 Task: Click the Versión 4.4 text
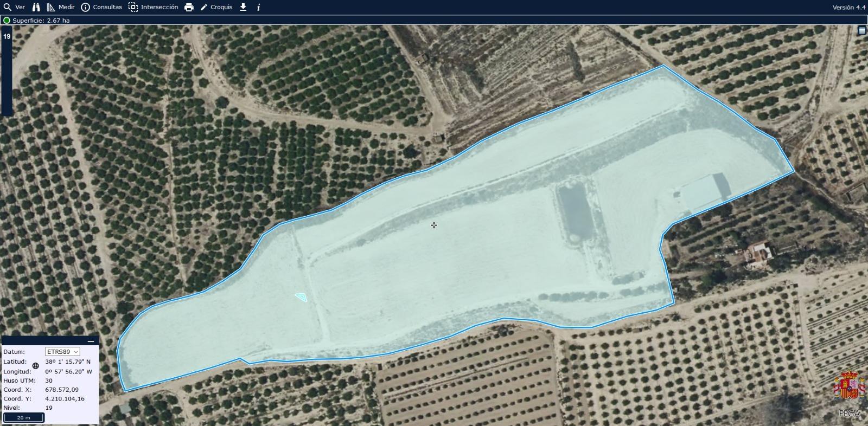click(849, 7)
